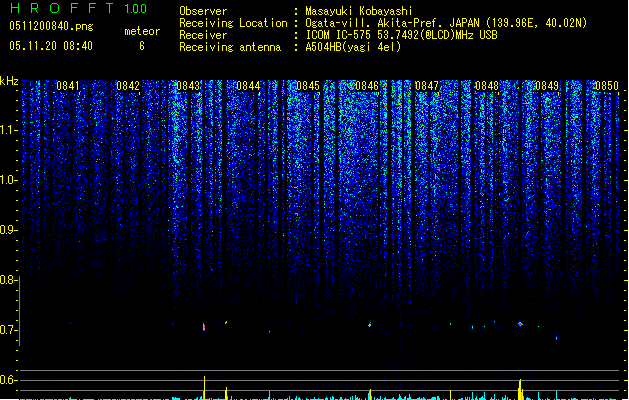Click the 0848 time marker
This screenshot has width=629, height=400.
[x=487, y=86]
